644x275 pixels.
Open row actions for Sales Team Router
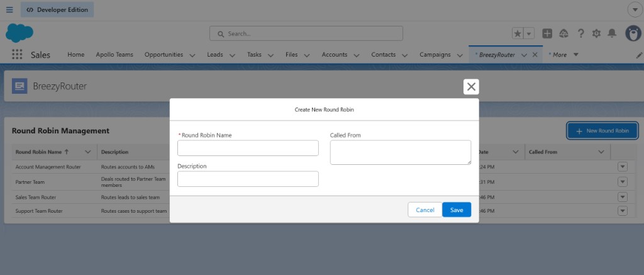[623, 197]
